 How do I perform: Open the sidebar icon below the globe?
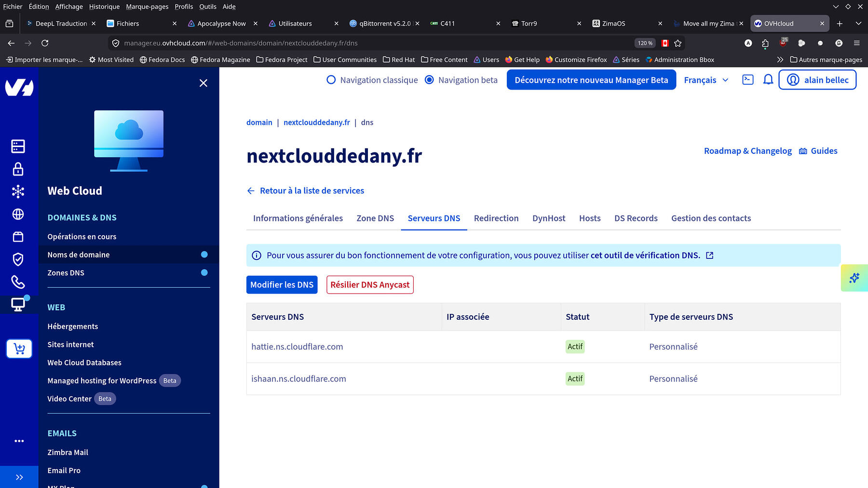tap(18, 237)
